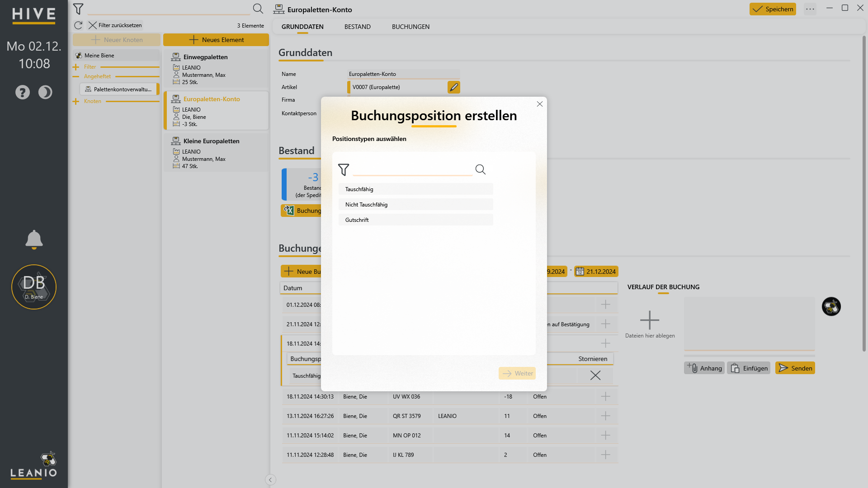Add a Knoten with plus icon
The width and height of the screenshot is (868, 488).
point(76,101)
